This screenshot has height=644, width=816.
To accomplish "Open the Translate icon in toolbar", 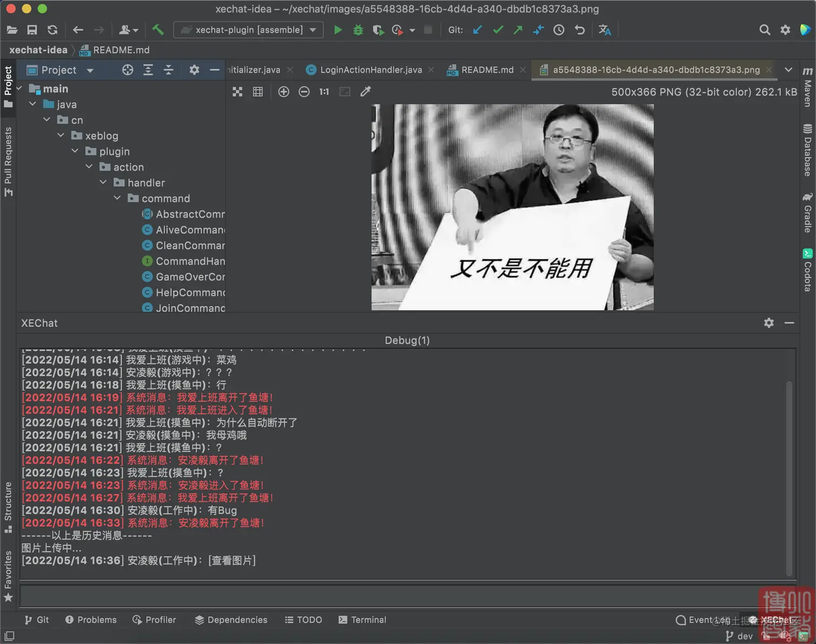I will [x=604, y=30].
